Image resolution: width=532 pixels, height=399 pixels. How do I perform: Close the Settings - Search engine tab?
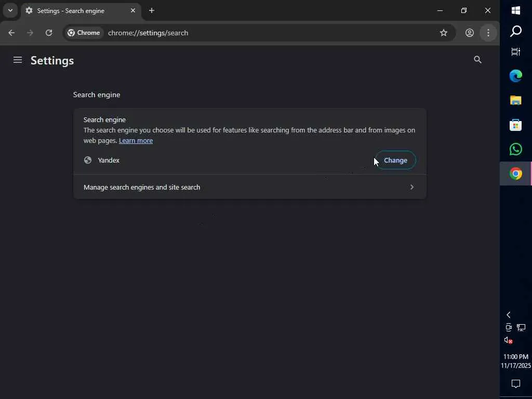click(x=133, y=10)
